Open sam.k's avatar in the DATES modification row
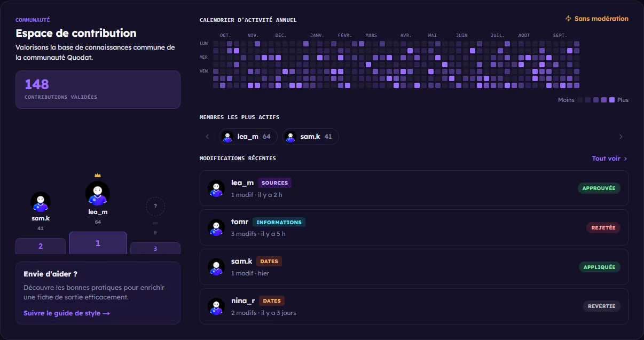 pyautogui.click(x=216, y=267)
